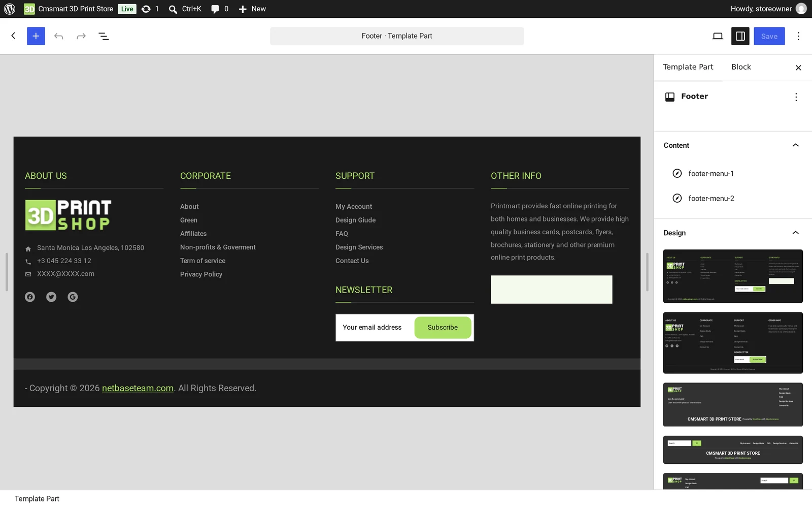Click the Design Giude link
Viewport: 812px width, 508px height.
click(x=355, y=220)
